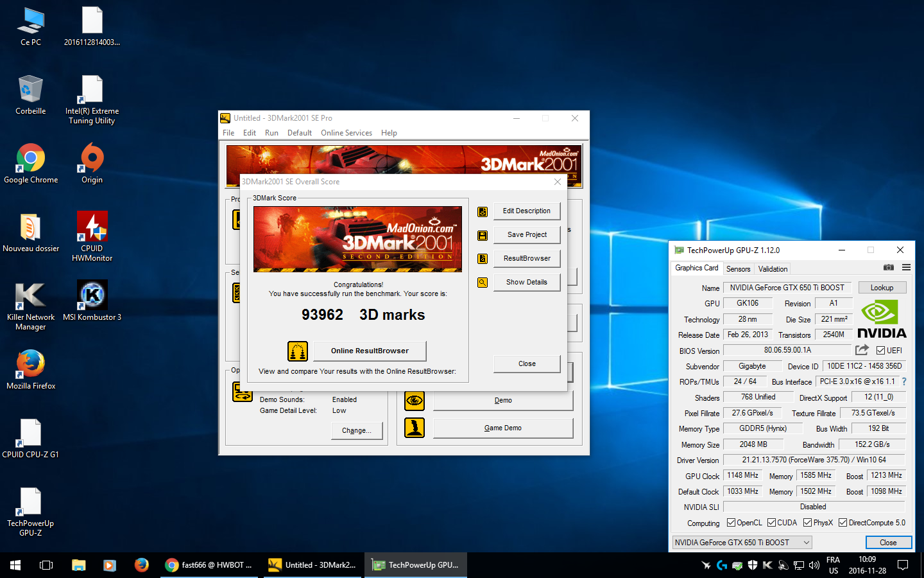Click the GPU name field in GPU-Z

[x=787, y=288]
